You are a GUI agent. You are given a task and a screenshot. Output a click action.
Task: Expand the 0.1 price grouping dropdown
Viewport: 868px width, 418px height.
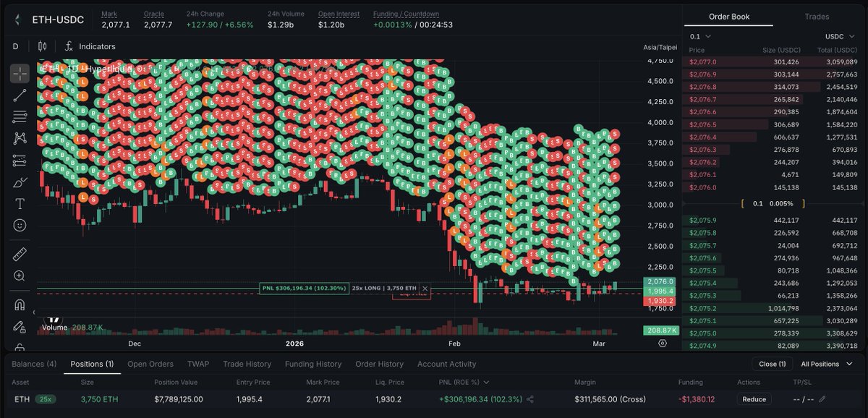(x=700, y=36)
